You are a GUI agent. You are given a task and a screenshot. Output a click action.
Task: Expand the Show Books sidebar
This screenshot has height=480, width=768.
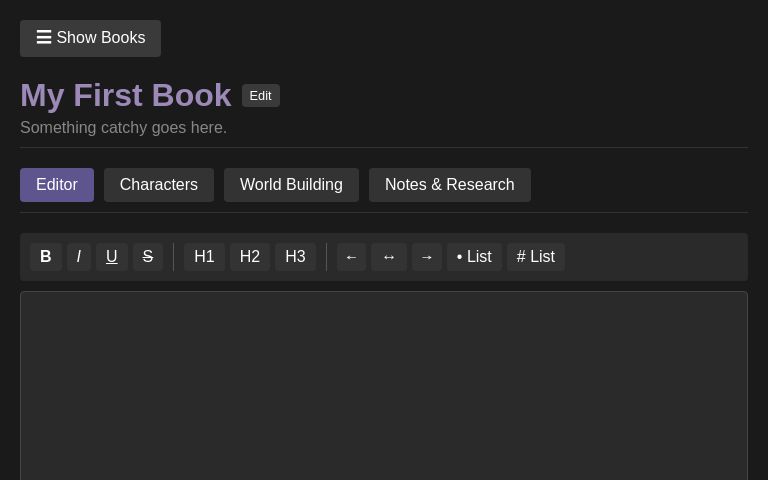pyautogui.click(x=90, y=38)
